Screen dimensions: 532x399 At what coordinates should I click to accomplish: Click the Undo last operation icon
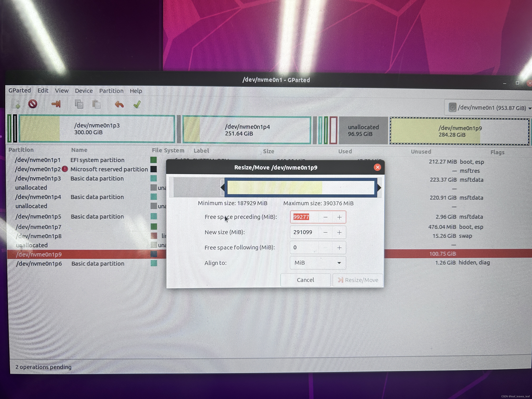pyautogui.click(x=119, y=104)
